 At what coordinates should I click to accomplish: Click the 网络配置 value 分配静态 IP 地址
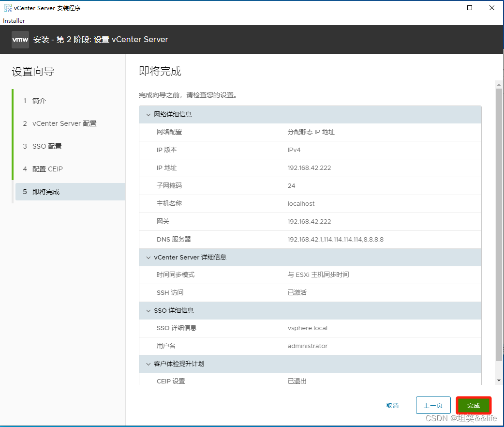pyautogui.click(x=311, y=132)
